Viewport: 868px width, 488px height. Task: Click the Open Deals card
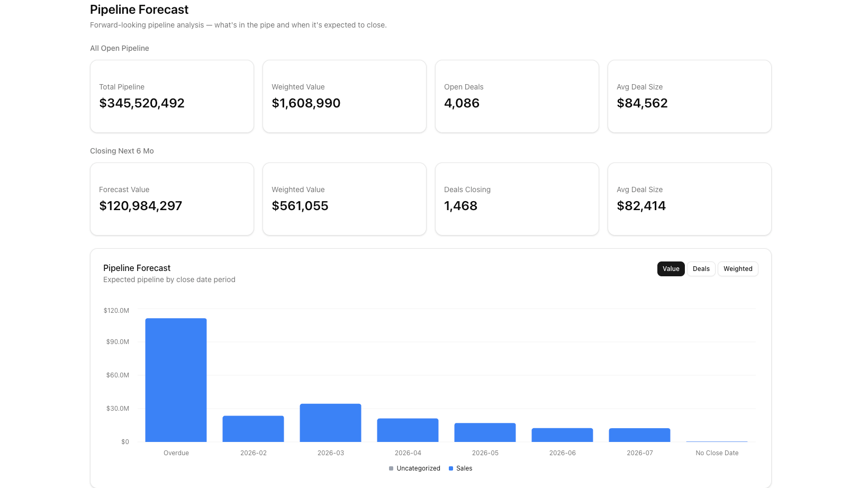(x=517, y=96)
